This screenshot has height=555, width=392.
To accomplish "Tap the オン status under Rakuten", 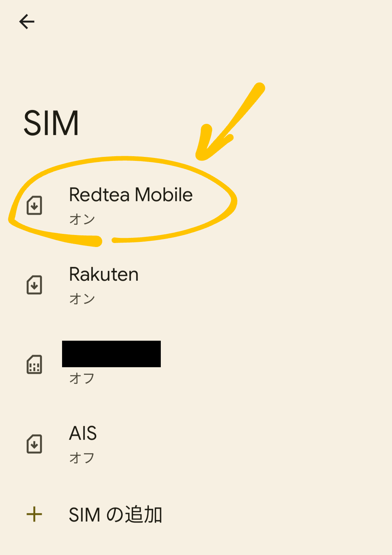I will point(82,299).
